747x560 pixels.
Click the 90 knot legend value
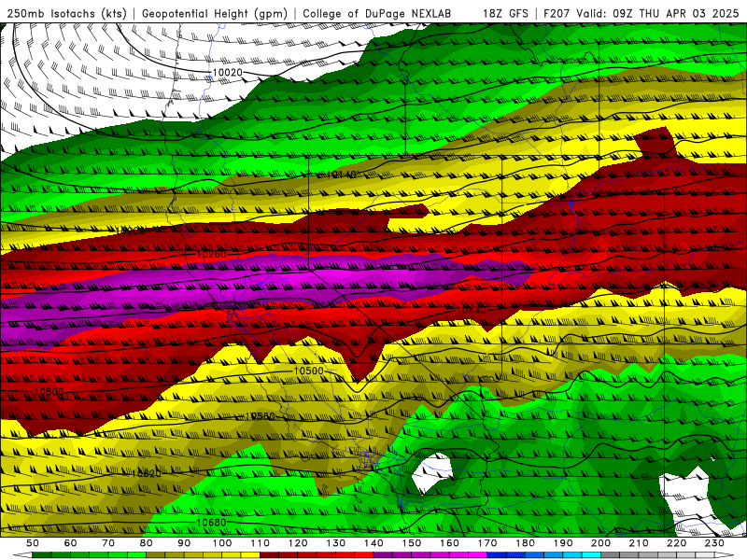[184, 543]
